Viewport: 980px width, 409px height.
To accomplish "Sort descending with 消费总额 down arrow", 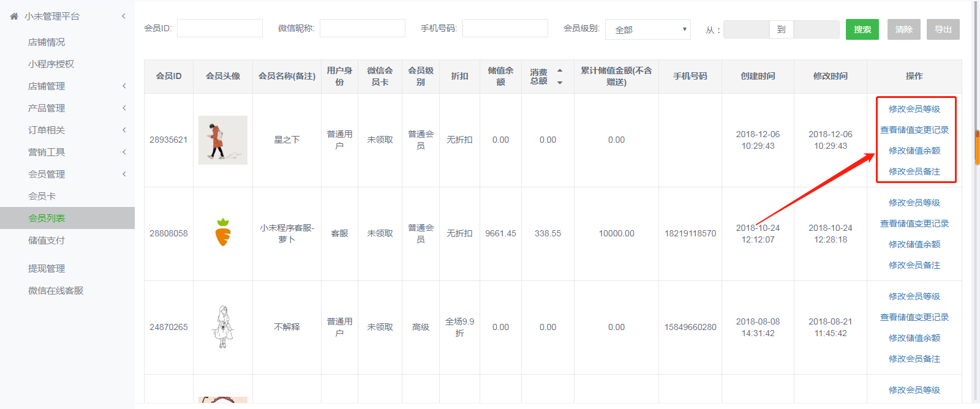I will click(x=560, y=83).
